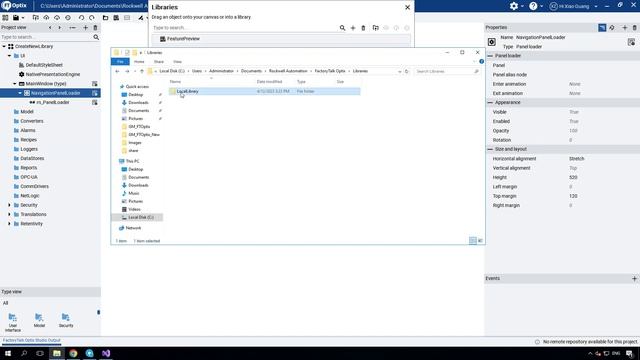Open the View tab in Explorer
The width and height of the screenshot is (640, 360).
click(177, 62)
